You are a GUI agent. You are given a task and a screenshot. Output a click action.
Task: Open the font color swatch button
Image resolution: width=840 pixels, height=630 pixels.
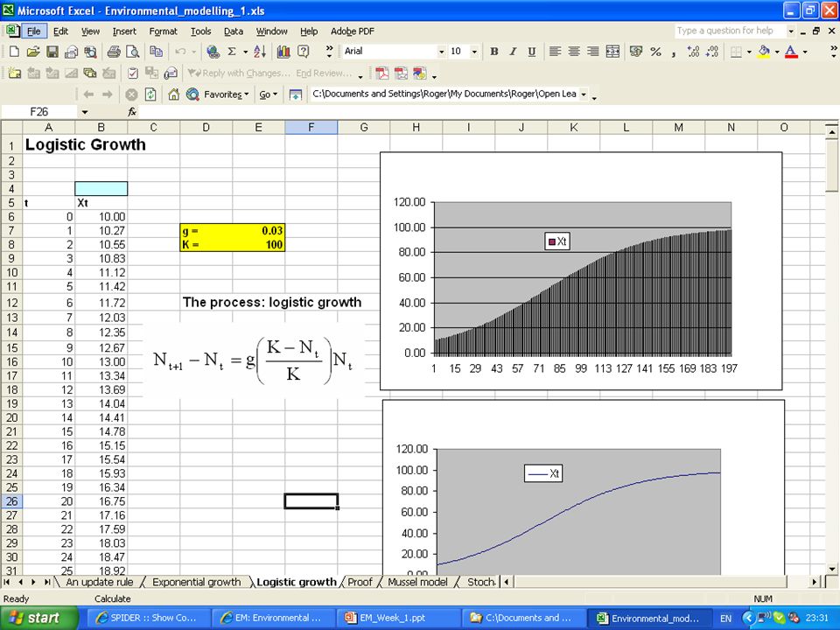[791, 52]
